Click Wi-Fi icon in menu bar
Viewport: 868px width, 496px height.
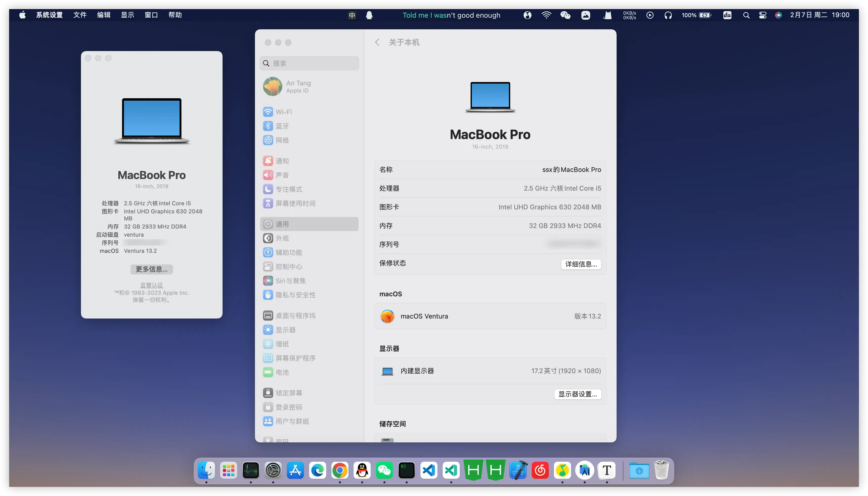546,15
